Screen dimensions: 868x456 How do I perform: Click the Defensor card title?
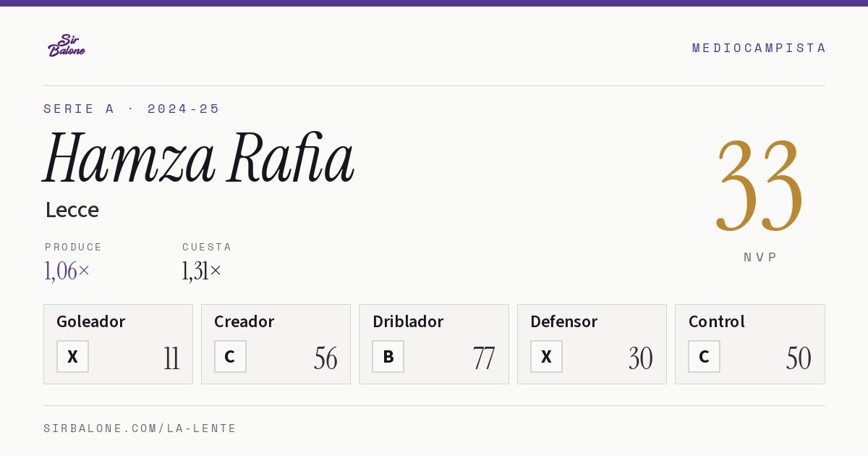pos(564,321)
